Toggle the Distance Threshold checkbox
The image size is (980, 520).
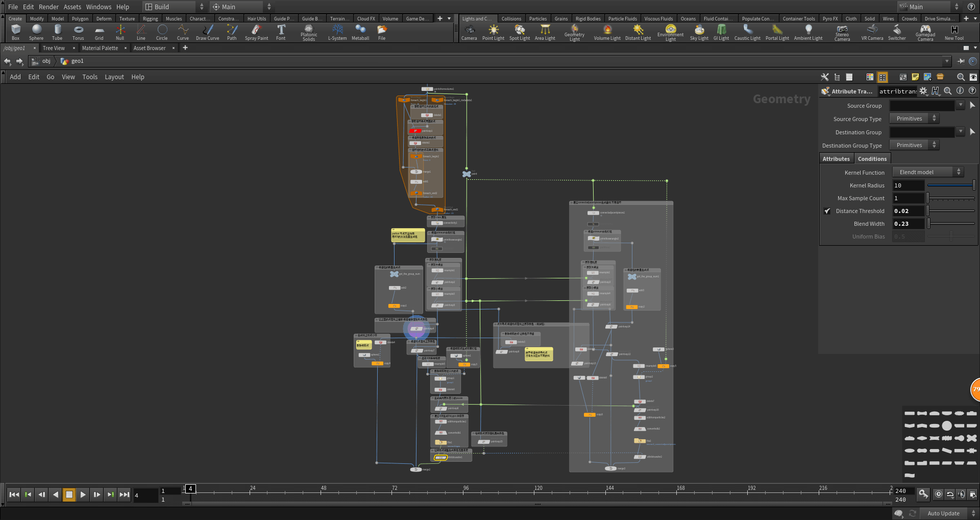click(827, 211)
